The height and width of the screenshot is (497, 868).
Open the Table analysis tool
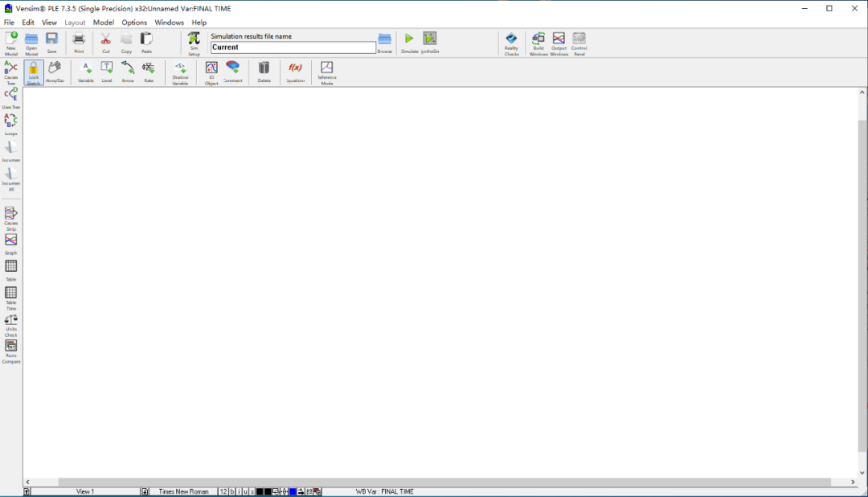11,270
